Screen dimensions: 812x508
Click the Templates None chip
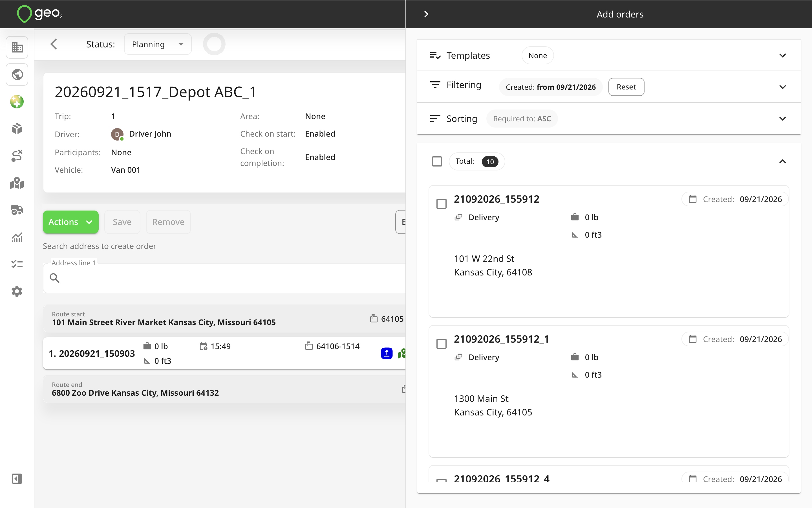coord(538,55)
